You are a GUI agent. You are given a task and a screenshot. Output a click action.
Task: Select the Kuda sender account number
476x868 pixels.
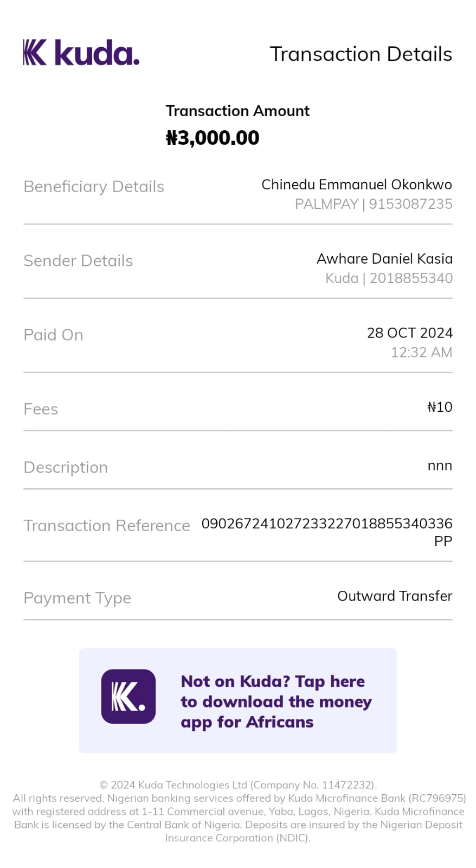(389, 278)
